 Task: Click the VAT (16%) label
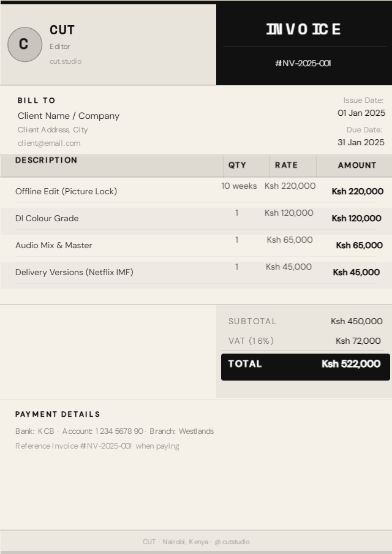(x=251, y=341)
